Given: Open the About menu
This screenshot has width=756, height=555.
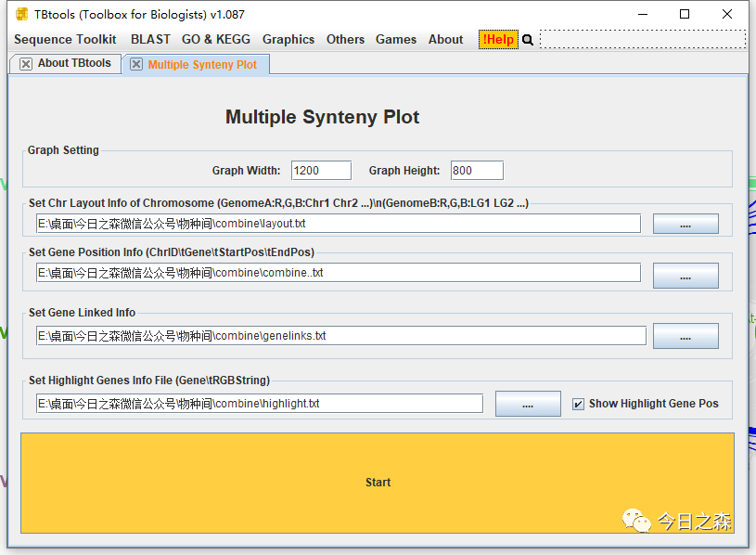Looking at the screenshot, I should (x=445, y=39).
